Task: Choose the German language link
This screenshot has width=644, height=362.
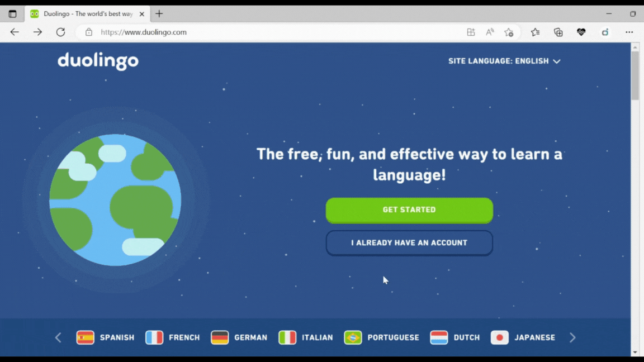Action: 239,337
